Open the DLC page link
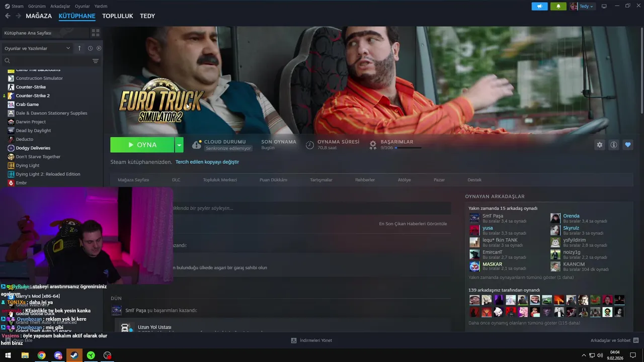The height and width of the screenshot is (362, 644). (176, 180)
